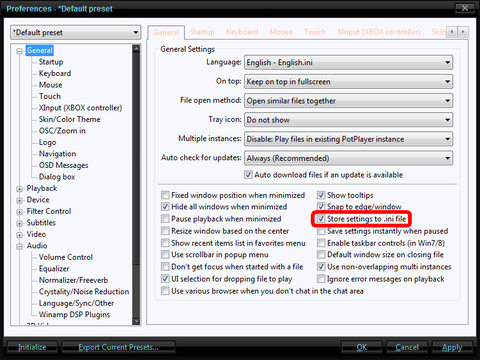Open the Language combo box
Image resolution: width=480 pixels, height=360 pixels.
click(x=348, y=62)
